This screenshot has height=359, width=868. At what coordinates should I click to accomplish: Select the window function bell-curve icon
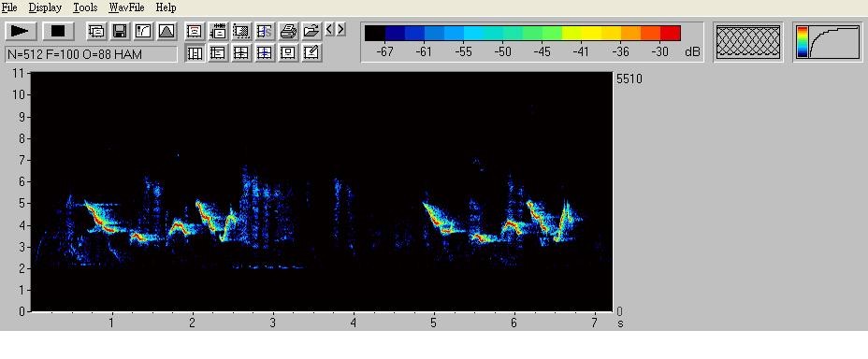(x=166, y=31)
